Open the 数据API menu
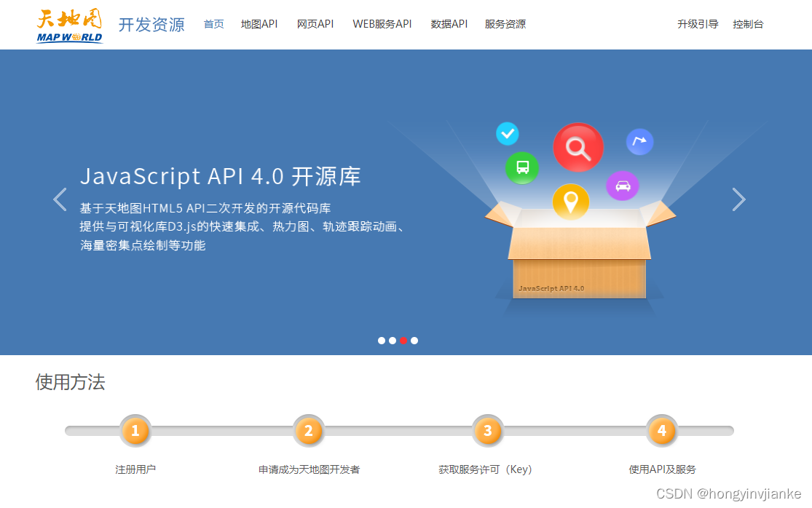This screenshot has width=812, height=508. click(449, 24)
